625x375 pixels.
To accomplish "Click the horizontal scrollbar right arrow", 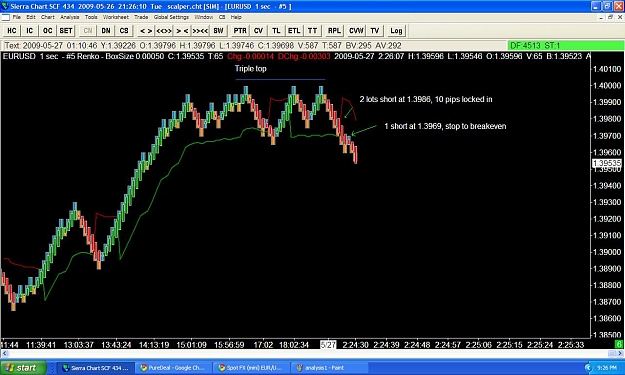I will [620, 353].
